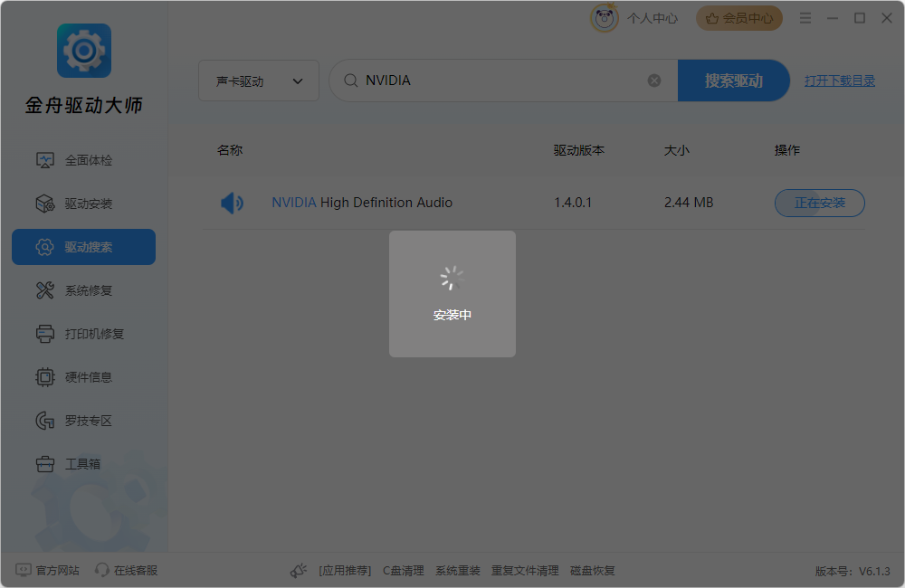
Task: Click the 名称 column header
Action: (x=230, y=150)
